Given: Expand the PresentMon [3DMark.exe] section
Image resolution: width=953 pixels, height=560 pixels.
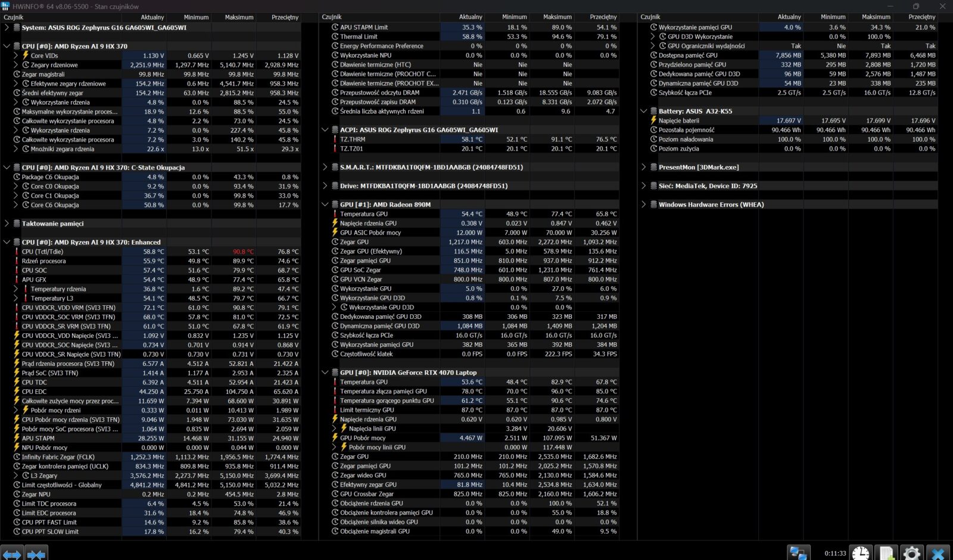Looking at the screenshot, I should click(643, 167).
